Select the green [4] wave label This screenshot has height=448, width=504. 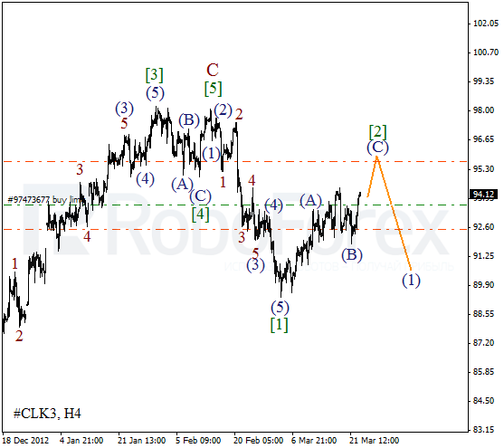pos(201,214)
